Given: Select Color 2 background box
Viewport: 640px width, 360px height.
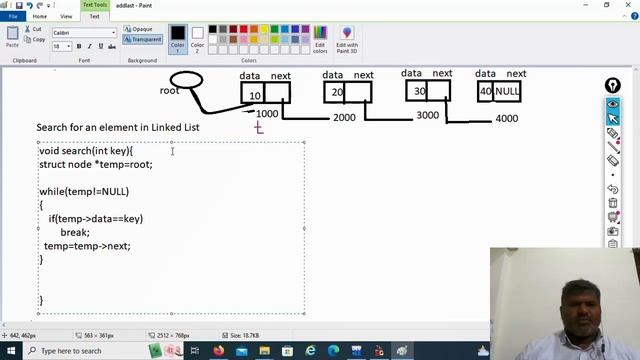Looking at the screenshot, I should click(197, 39).
